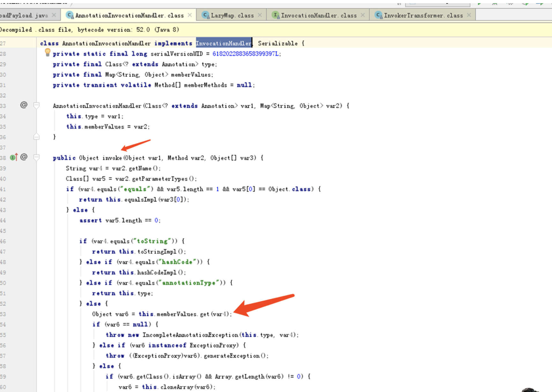552x392 pixels.
Task: Close the InvocationHandler.class tab
Action: click(x=363, y=15)
